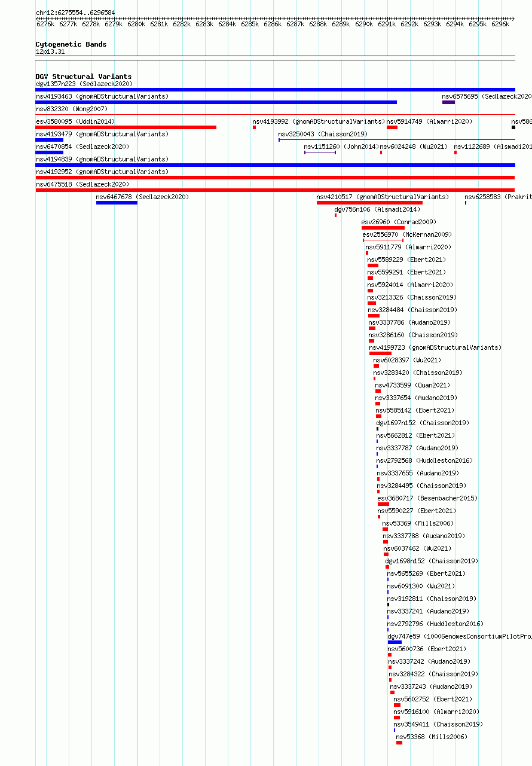Select nsv3337786 (Audano2019) label

(409, 322)
